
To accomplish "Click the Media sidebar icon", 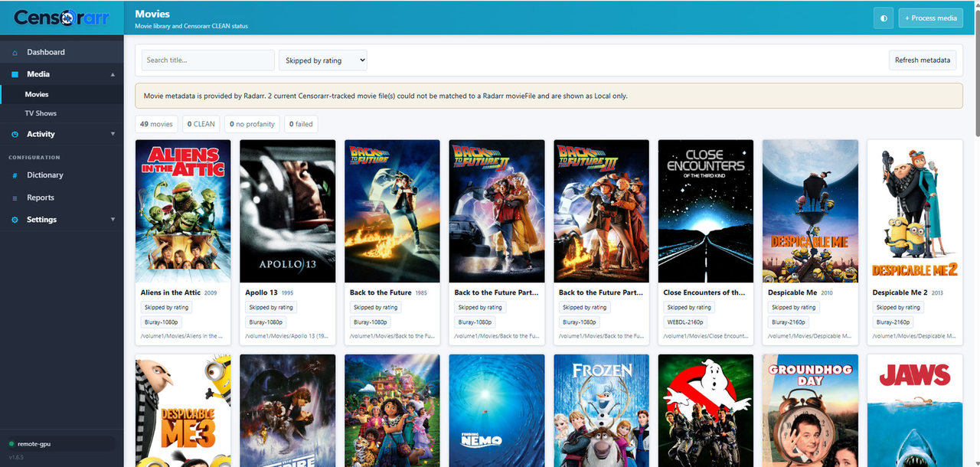I will point(15,74).
